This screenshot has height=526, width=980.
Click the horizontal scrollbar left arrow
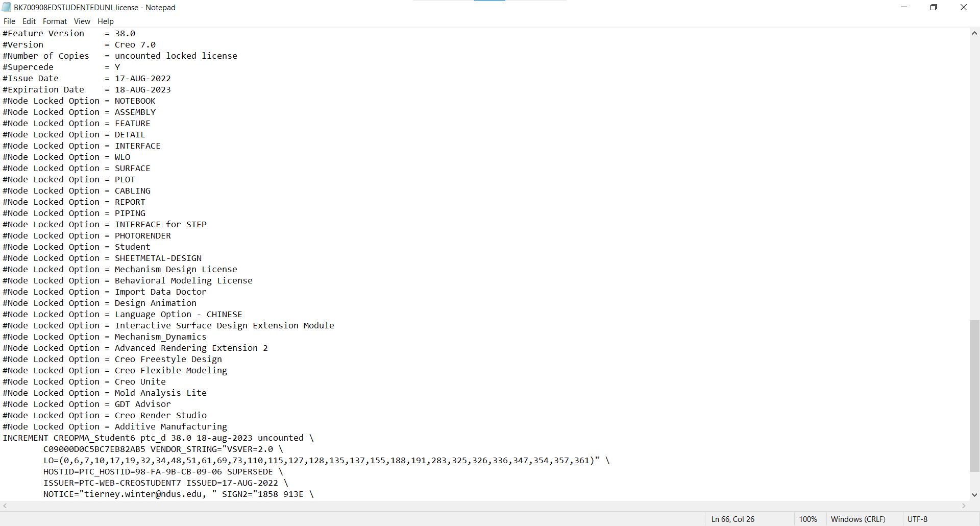click(x=4, y=506)
